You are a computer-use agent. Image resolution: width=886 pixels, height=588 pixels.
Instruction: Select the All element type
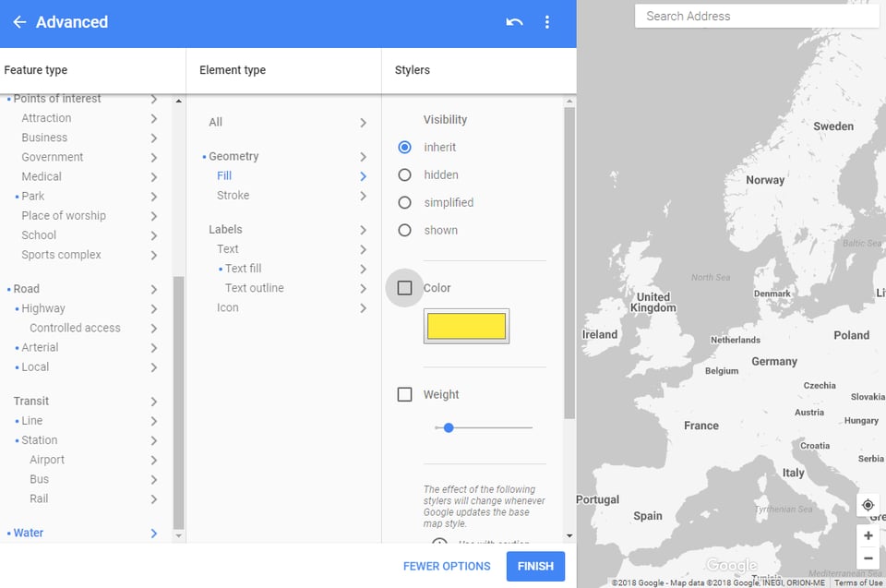click(x=215, y=122)
